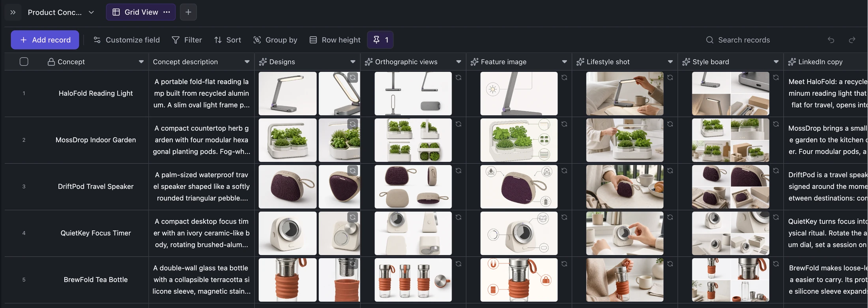The height and width of the screenshot is (308, 868).
Task: Add a new view with plus button
Action: (188, 12)
